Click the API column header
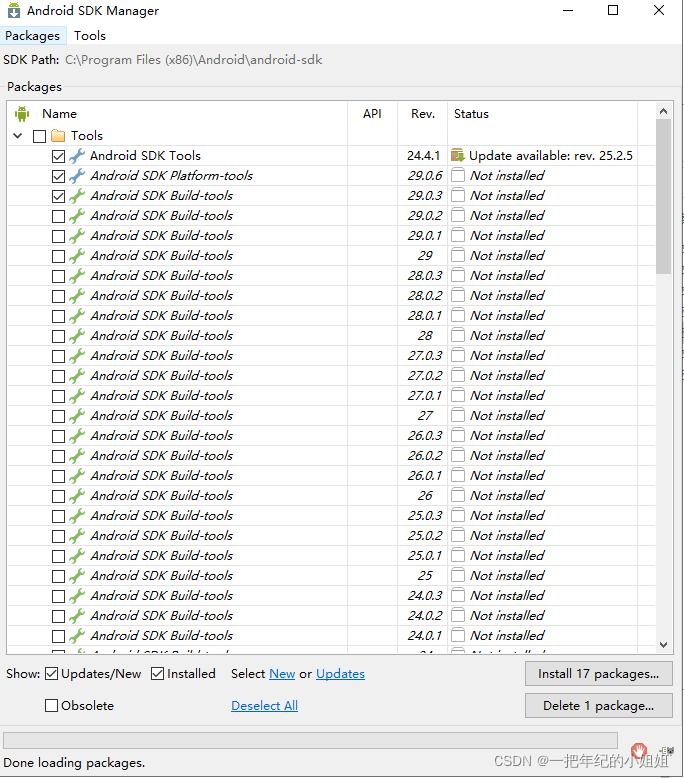 372,114
